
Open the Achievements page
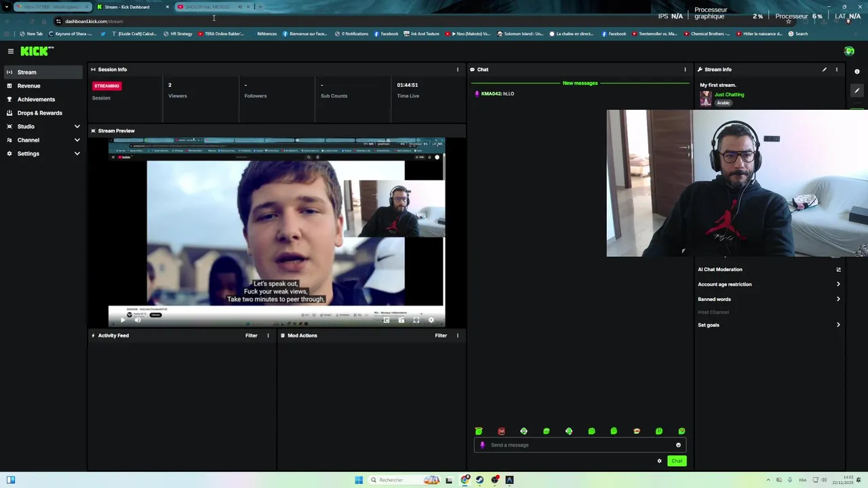tap(44, 99)
